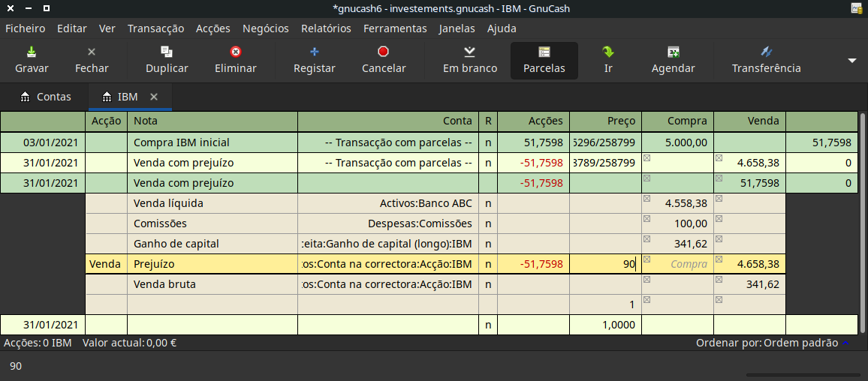Click the Fechar toolbar button

tap(92, 60)
